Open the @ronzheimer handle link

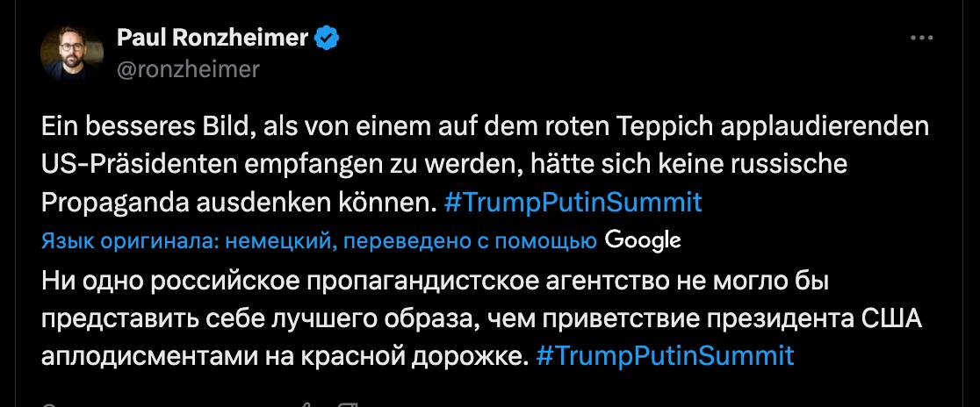[x=187, y=69]
